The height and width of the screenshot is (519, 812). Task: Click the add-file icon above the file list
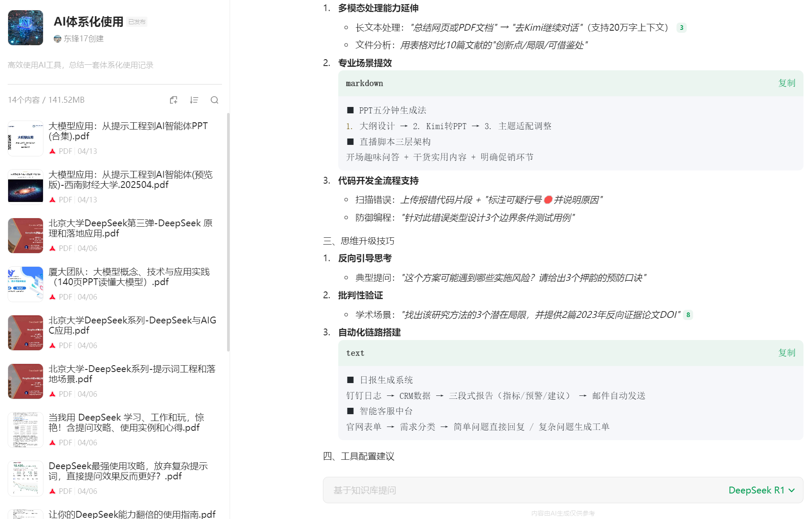[173, 100]
